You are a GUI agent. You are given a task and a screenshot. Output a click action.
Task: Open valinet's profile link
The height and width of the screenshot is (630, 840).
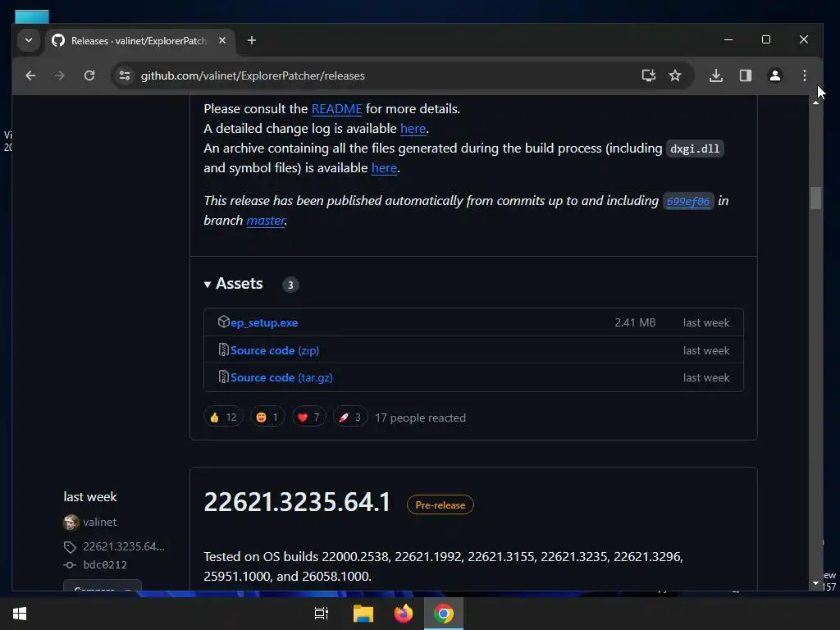tap(99, 522)
